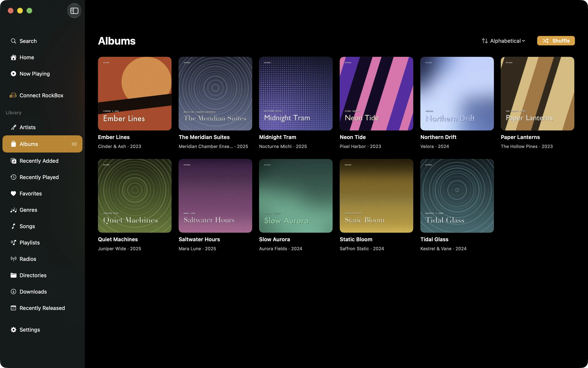Open the Static Bloom album cover

376,196
